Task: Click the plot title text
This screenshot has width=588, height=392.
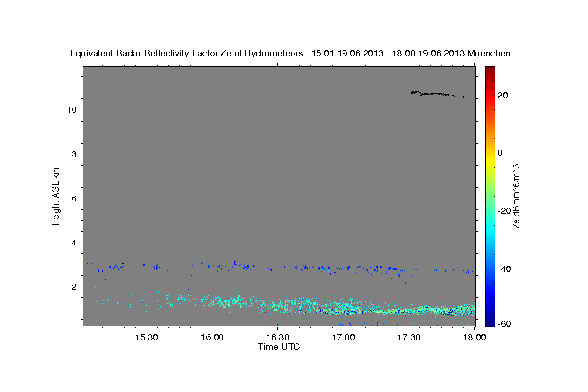Action: 291,53
